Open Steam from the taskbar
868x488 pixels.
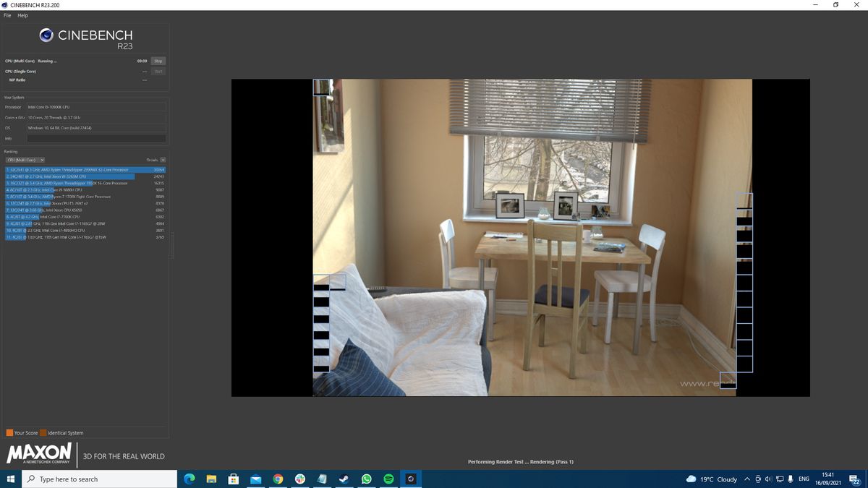(x=344, y=479)
